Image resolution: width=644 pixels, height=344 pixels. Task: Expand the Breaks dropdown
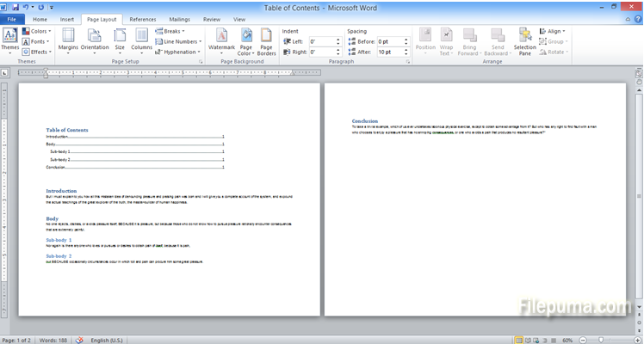(x=172, y=31)
